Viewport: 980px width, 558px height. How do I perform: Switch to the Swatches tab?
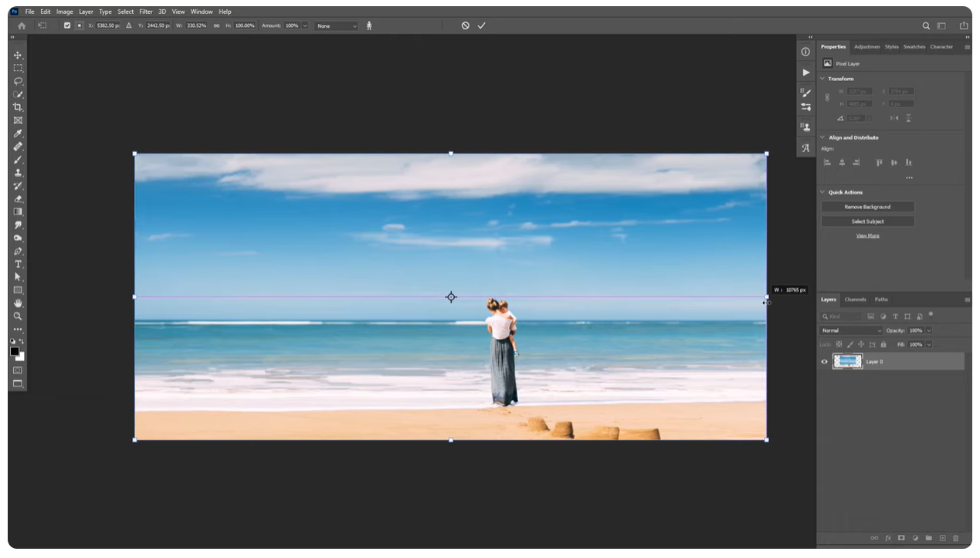(914, 46)
